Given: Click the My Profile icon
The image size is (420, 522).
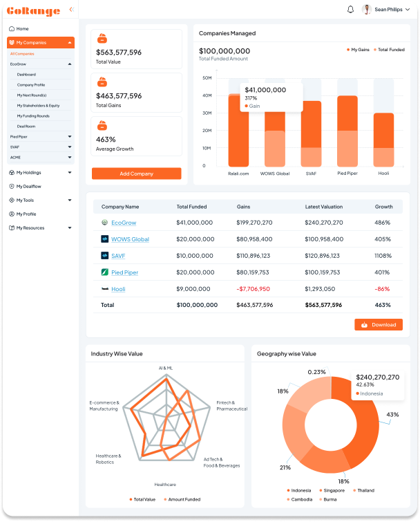Looking at the screenshot, I should pyautogui.click(x=12, y=214).
